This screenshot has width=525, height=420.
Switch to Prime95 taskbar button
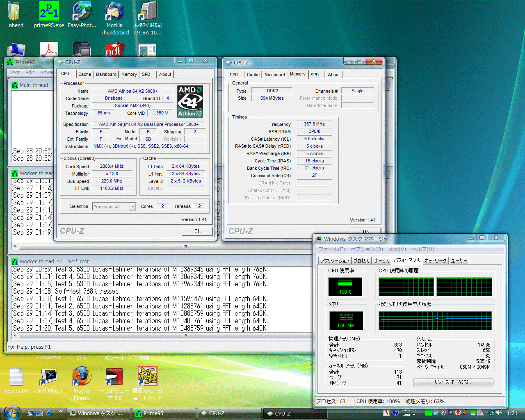click(164, 413)
